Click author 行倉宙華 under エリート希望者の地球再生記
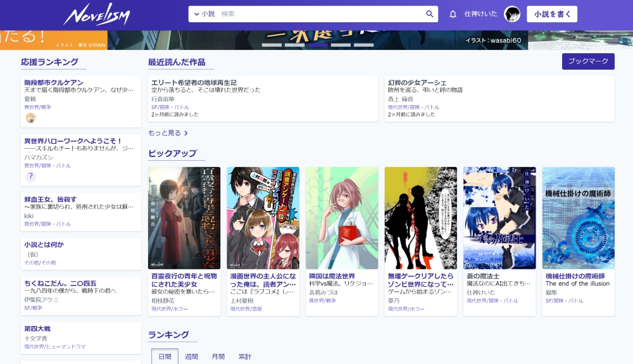This screenshot has width=633, height=364. [163, 99]
